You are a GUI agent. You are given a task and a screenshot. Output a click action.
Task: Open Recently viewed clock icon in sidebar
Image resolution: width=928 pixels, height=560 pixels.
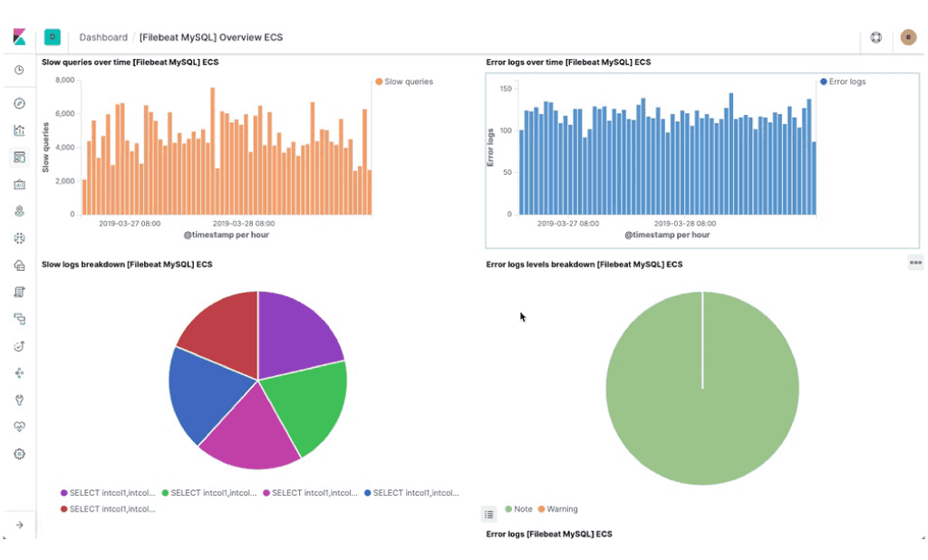click(x=19, y=70)
